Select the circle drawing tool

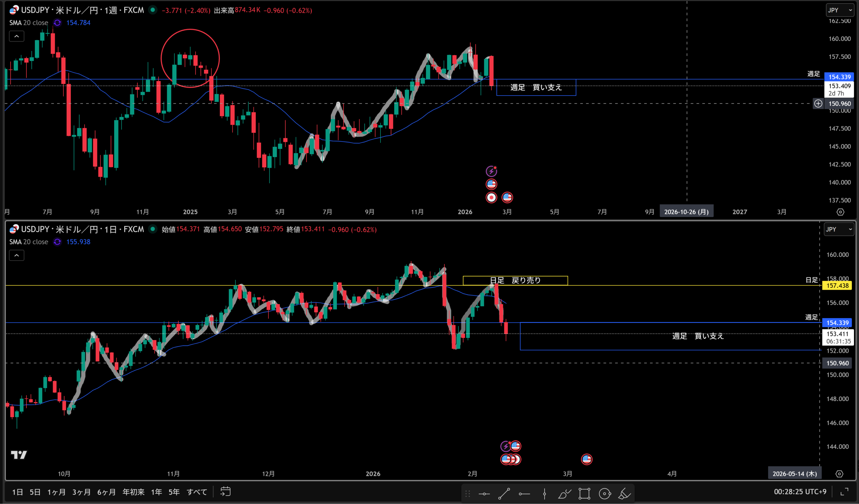point(604,494)
